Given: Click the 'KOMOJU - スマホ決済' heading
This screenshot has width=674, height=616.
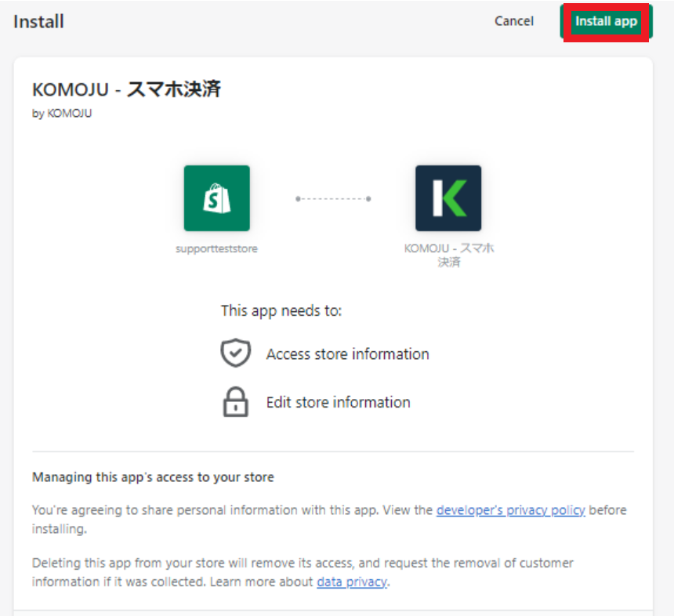Looking at the screenshot, I should pos(126,89).
